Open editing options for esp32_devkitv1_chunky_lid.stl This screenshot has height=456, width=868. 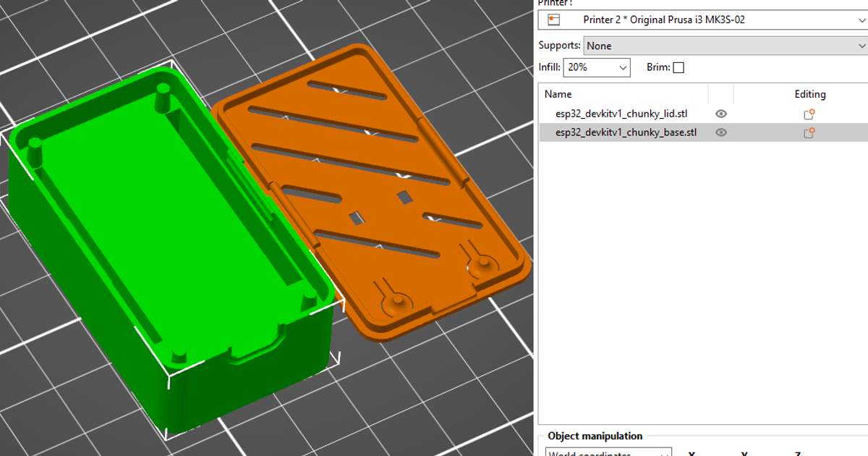(808, 114)
